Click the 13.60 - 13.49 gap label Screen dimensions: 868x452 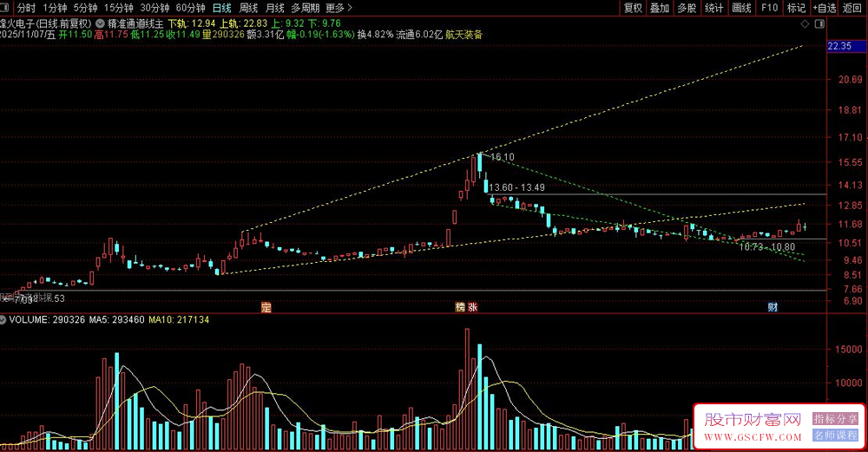click(516, 187)
